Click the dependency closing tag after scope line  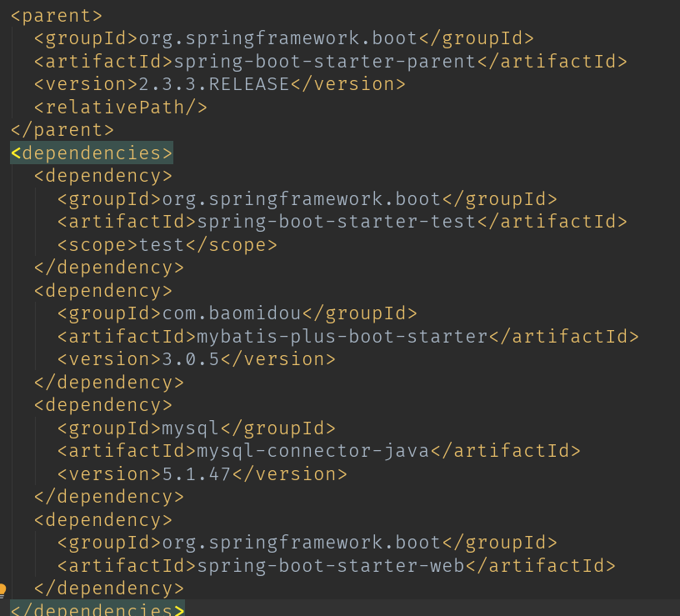point(109,268)
